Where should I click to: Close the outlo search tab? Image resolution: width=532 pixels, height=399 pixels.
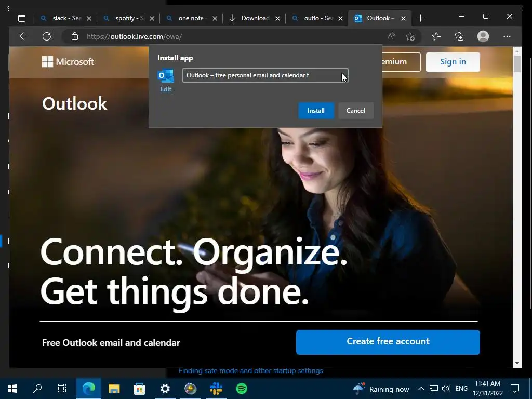pyautogui.click(x=341, y=18)
